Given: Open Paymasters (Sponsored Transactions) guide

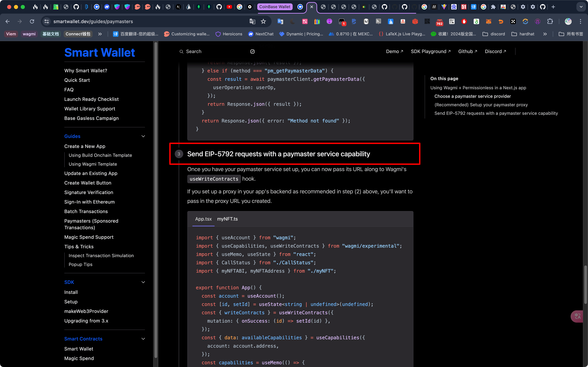Looking at the screenshot, I should click(x=91, y=224).
